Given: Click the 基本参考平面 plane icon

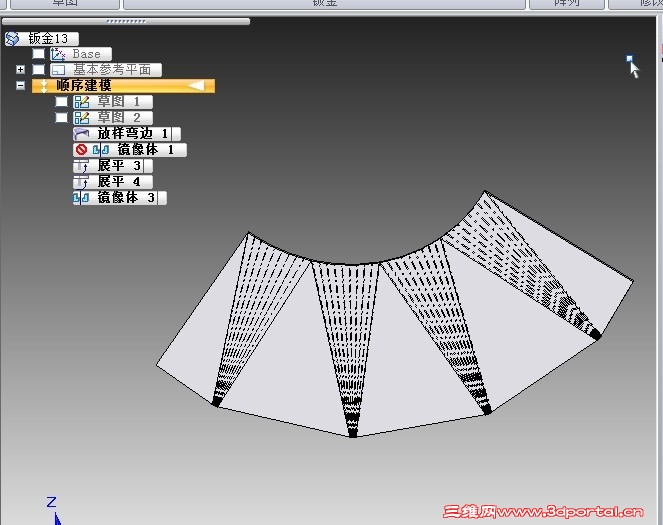Looking at the screenshot, I should (58, 70).
